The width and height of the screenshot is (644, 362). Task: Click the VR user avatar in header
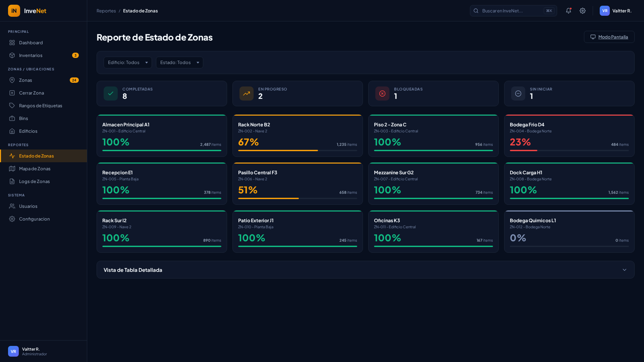604,11
